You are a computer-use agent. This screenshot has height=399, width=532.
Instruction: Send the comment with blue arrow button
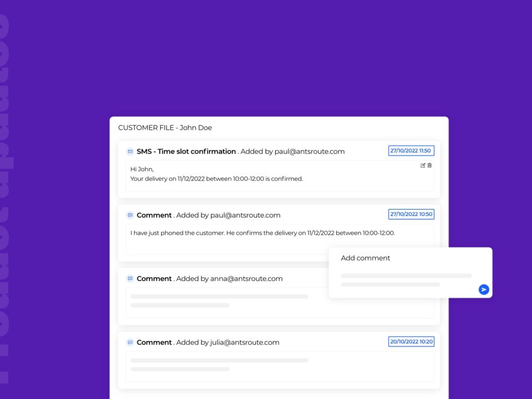(x=484, y=289)
